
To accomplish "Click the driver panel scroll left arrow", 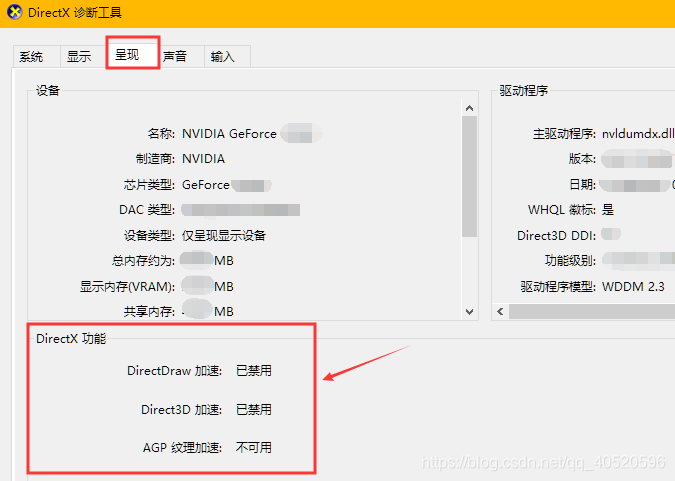I will tap(500, 311).
